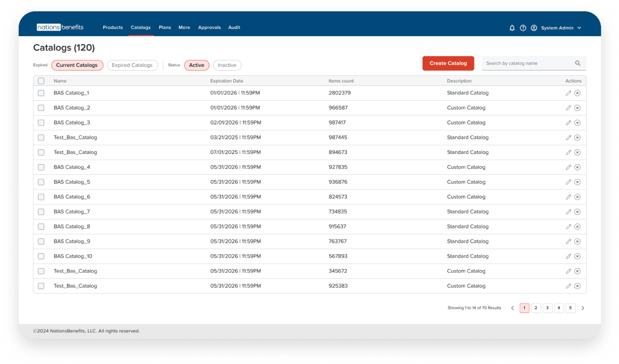Edit BAS Catalog_1 using pencil icon
The height and width of the screenshot is (364, 619).
569,93
